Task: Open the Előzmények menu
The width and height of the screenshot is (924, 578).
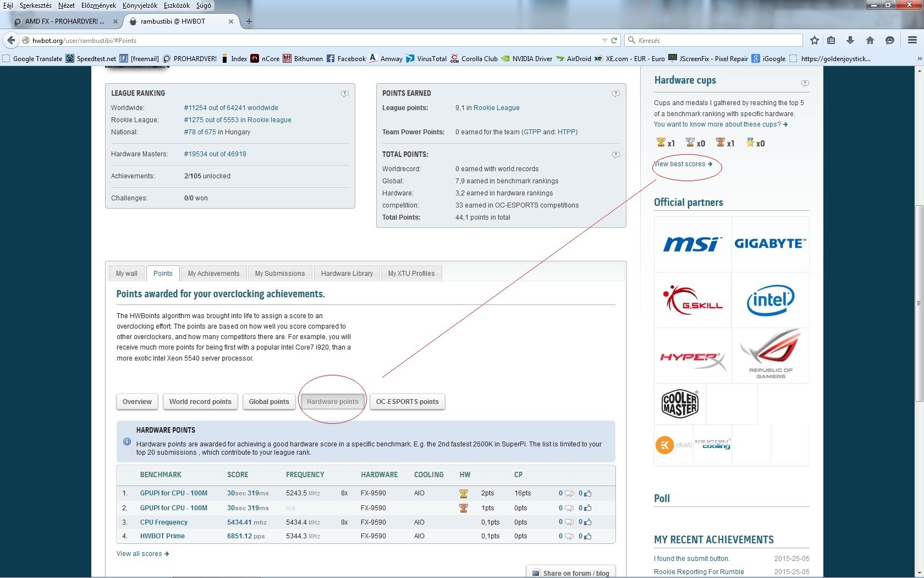Action: 98,6
